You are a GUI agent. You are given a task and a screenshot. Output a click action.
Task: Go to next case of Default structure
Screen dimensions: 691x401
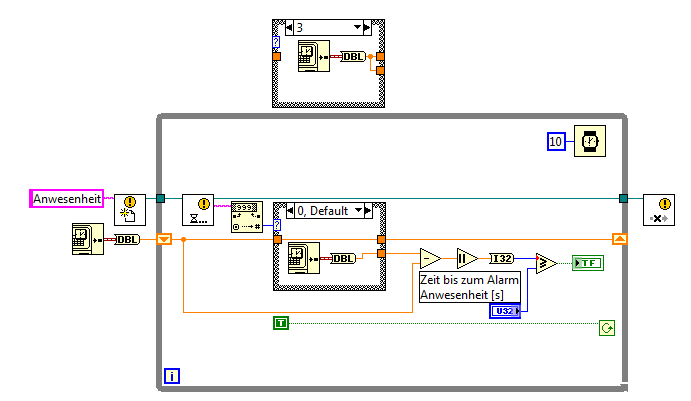368,211
